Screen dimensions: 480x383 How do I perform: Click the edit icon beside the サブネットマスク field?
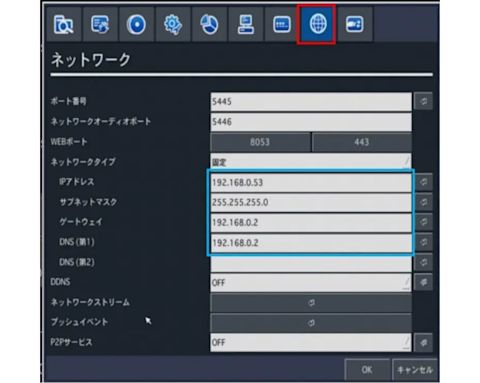click(x=423, y=202)
